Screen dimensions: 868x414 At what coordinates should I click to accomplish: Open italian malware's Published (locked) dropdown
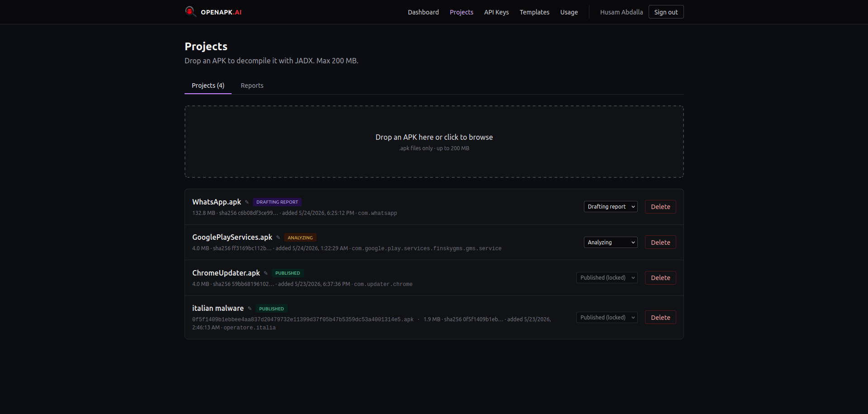click(607, 318)
